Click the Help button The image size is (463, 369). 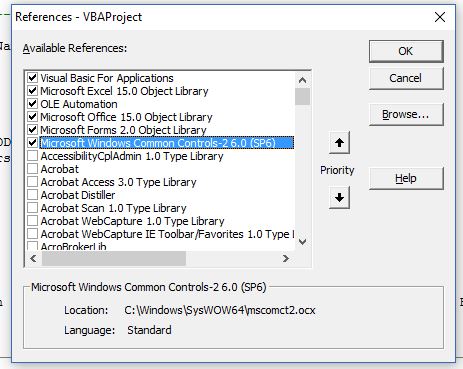click(x=406, y=178)
